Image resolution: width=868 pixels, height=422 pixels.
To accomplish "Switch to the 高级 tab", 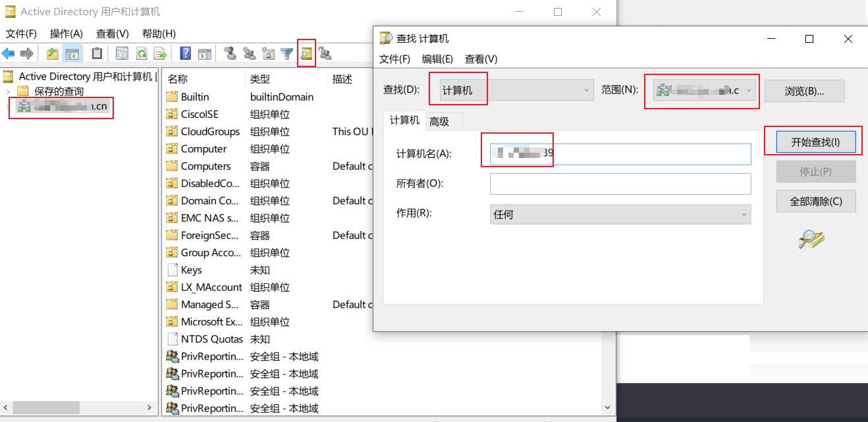I will pos(439,121).
